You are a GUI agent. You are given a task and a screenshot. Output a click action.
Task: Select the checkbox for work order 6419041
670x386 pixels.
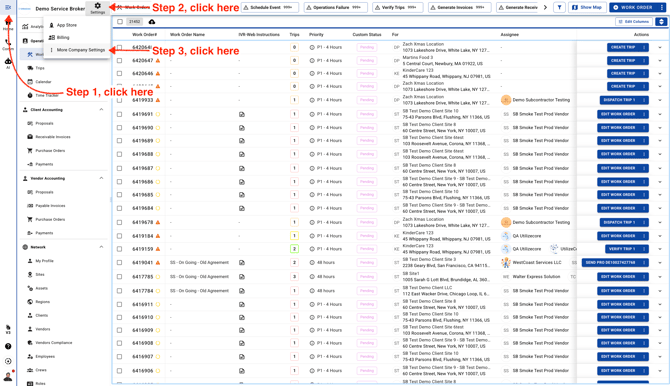pyautogui.click(x=120, y=263)
